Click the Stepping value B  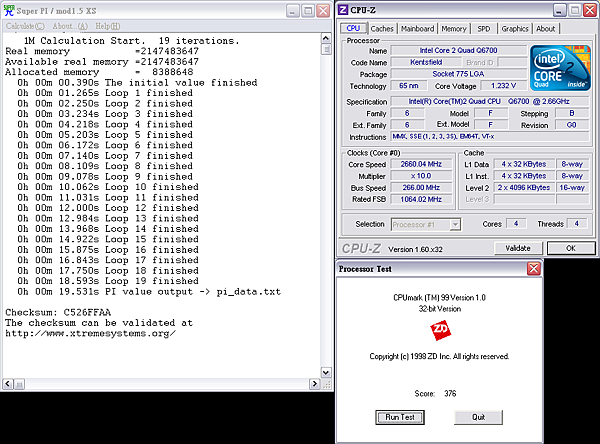pos(572,113)
